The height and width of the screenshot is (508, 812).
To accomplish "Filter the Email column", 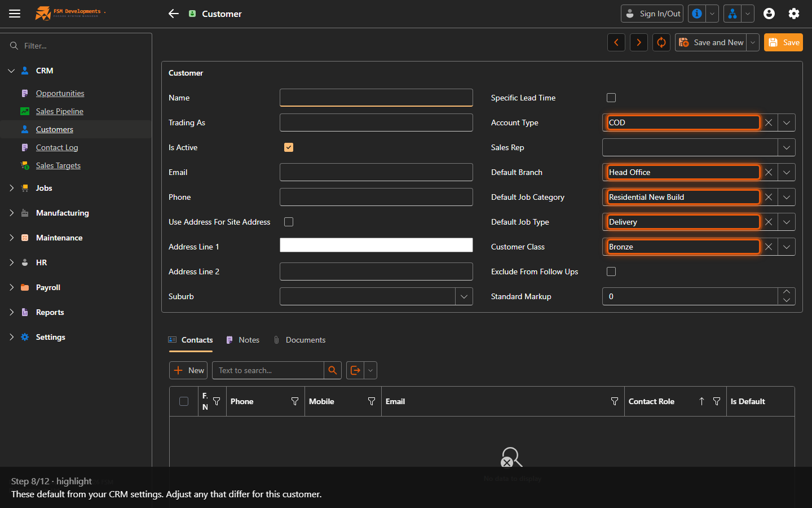I will pyautogui.click(x=615, y=401).
